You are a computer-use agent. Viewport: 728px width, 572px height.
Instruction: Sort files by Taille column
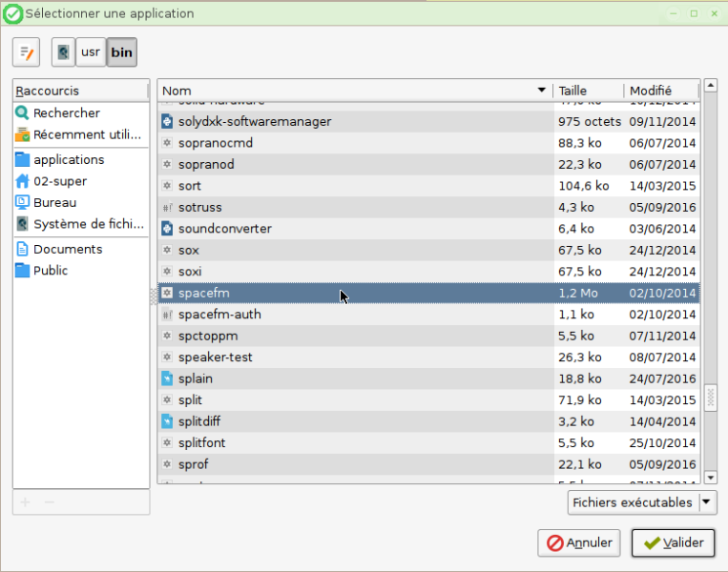coord(589,91)
